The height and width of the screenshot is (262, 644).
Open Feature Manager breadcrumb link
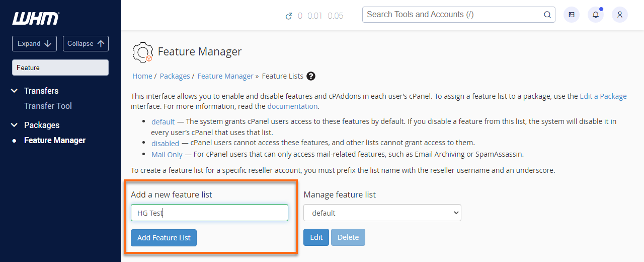[x=225, y=76]
